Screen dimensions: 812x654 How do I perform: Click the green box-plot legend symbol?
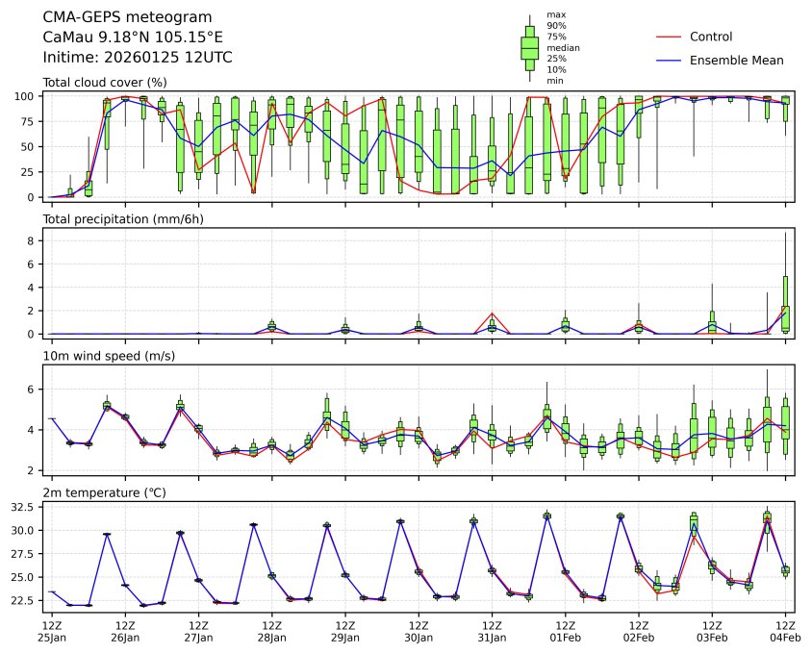pyautogui.click(x=529, y=47)
